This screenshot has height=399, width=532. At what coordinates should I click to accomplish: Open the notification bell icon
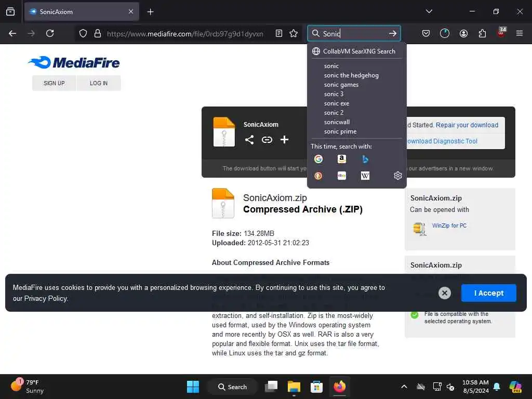point(497,387)
